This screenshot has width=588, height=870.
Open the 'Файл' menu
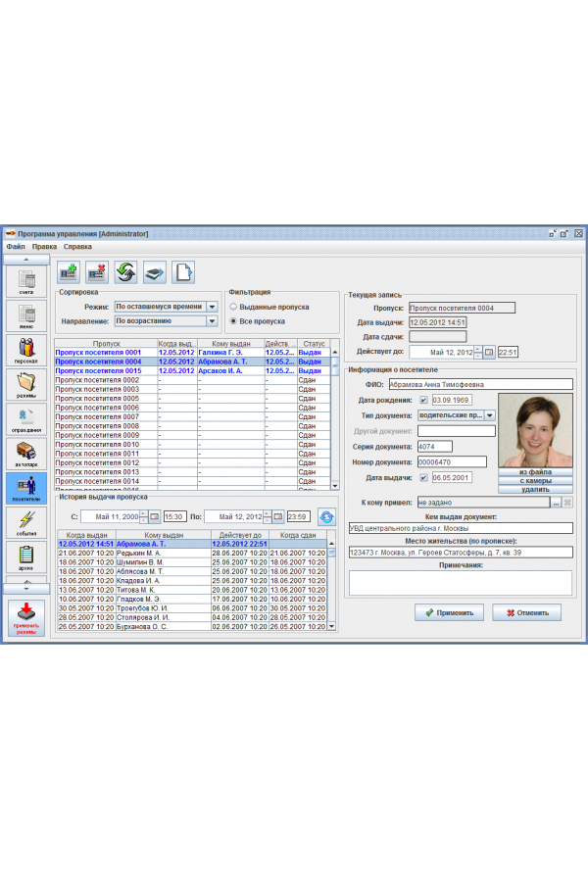[16, 247]
